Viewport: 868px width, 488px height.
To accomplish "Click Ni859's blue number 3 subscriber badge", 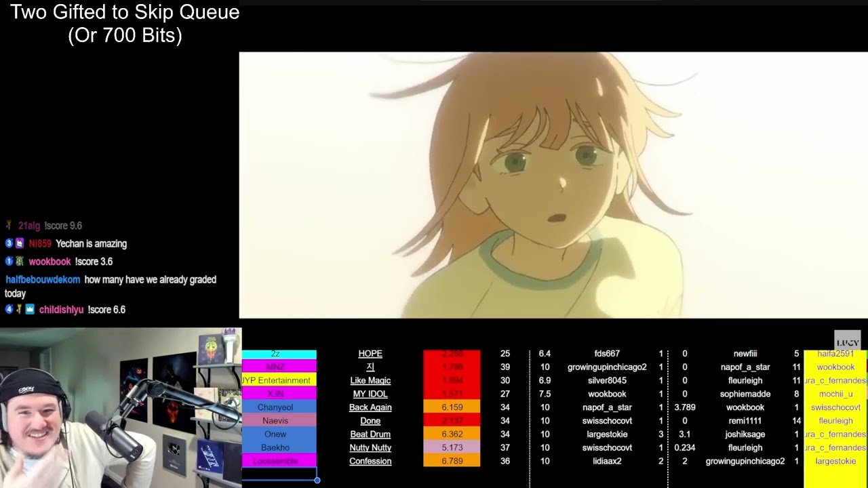I will click(9, 243).
